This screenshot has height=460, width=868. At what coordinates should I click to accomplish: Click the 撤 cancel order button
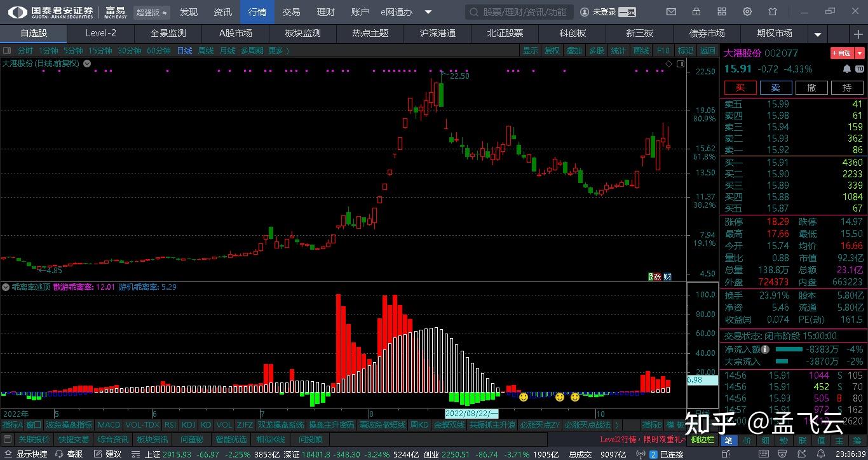pyautogui.click(x=811, y=88)
